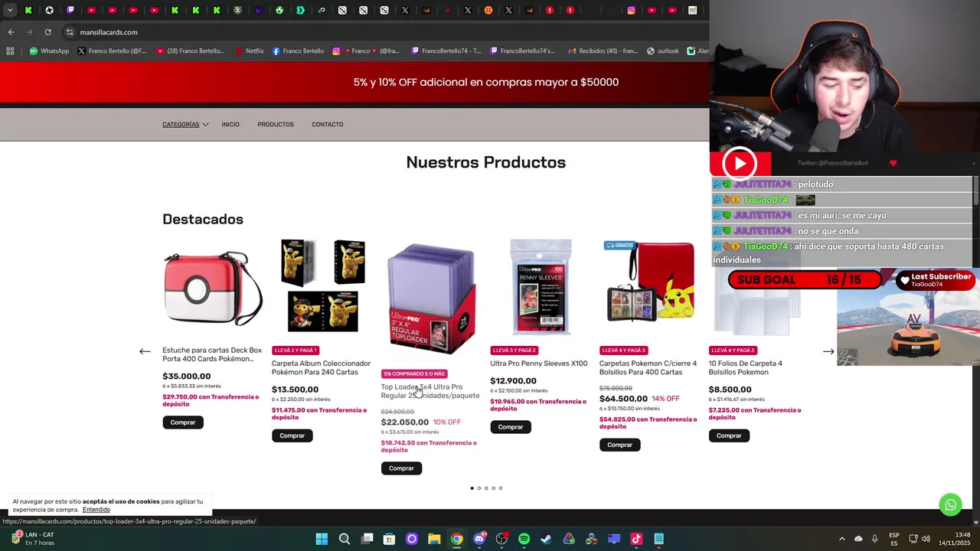
Task: Open Task View in the taskbar
Action: click(x=367, y=539)
